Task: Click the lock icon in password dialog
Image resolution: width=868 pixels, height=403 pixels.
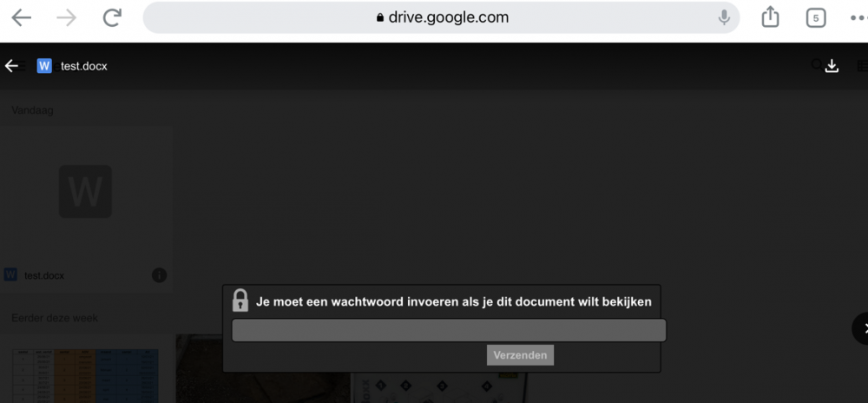Action: click(x=240, y=300)
